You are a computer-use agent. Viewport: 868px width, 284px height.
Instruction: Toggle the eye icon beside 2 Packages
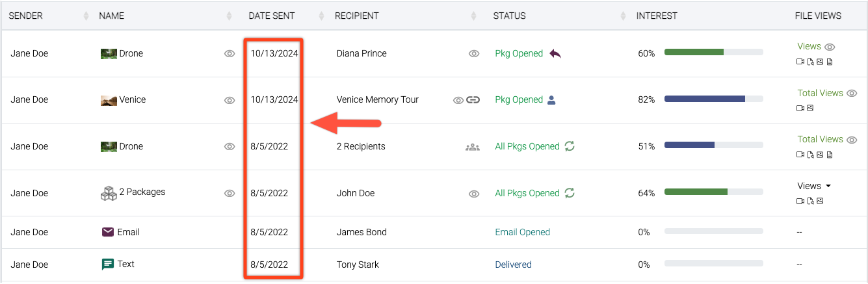pos(229,193)
